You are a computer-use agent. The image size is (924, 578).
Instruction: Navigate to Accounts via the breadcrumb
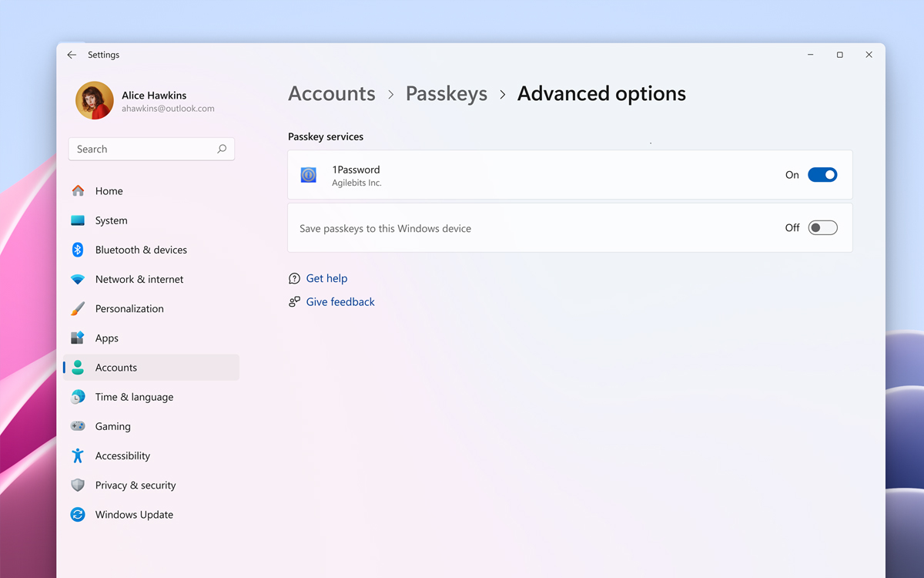click(x=331, y=93)
